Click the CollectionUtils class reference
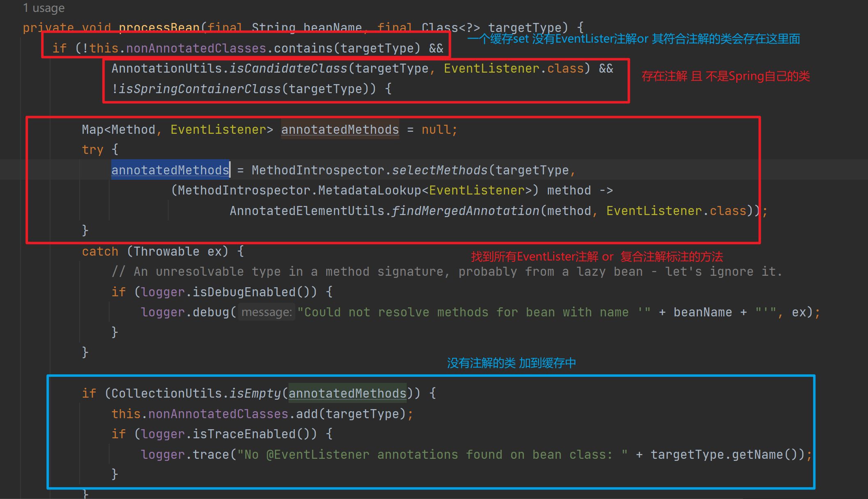This screenshot has height=499, width=868. tap(167, 394)
